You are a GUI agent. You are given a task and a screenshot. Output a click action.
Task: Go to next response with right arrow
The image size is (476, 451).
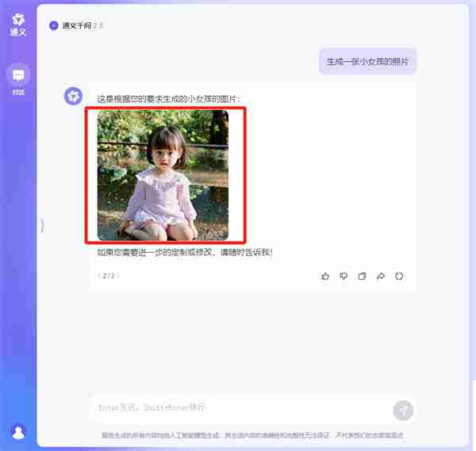(x=117, y=276)
